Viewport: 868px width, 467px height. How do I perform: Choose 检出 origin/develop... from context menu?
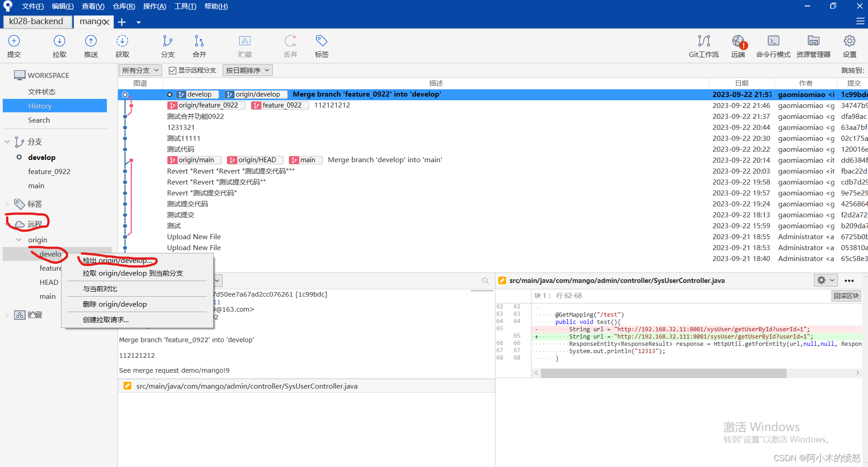117,261
